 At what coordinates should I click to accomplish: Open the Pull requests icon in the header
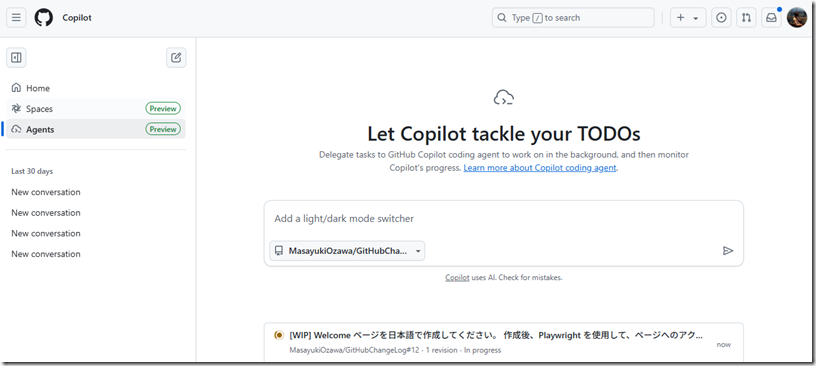(x=746, y=18)
